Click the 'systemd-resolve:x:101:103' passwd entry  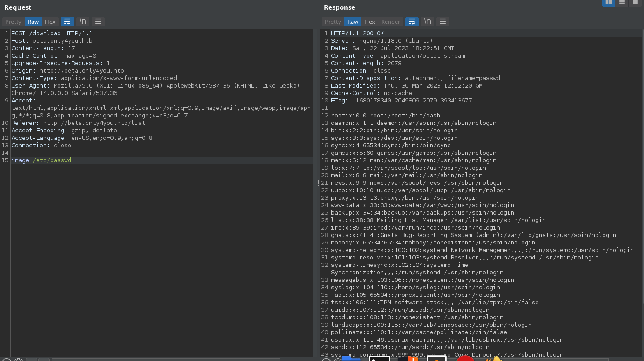click(465, 257)
